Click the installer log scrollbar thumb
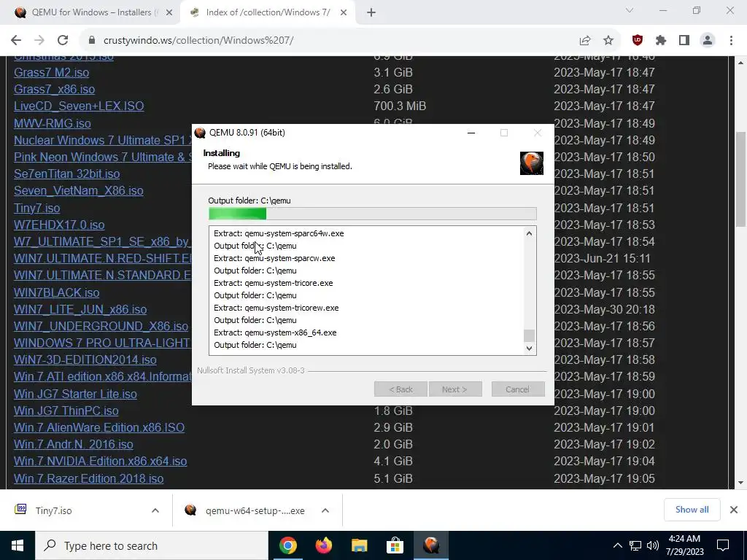Viewport: 747px width, 560px height. [x=530, y=335]
